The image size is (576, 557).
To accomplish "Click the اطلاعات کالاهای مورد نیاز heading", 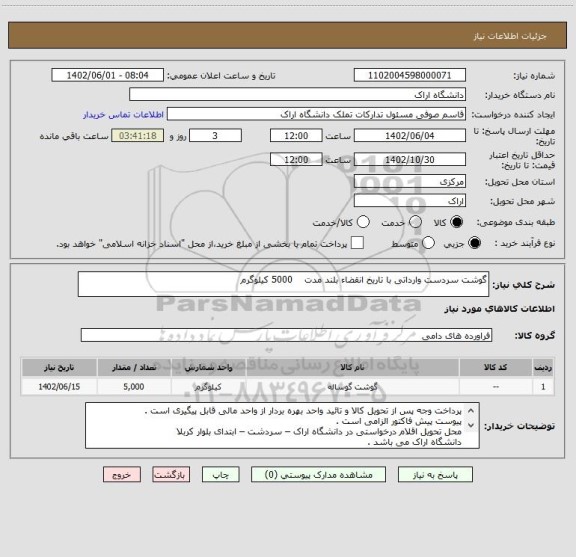I will point(500,309).
